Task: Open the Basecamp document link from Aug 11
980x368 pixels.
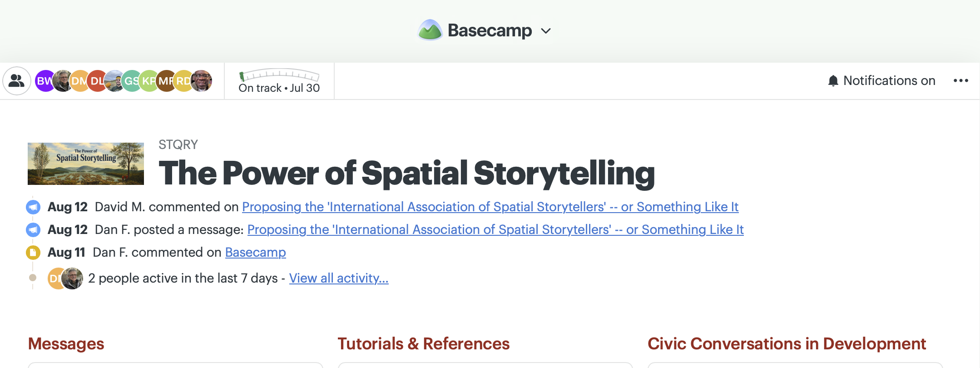Action: [x=256, y=252]
